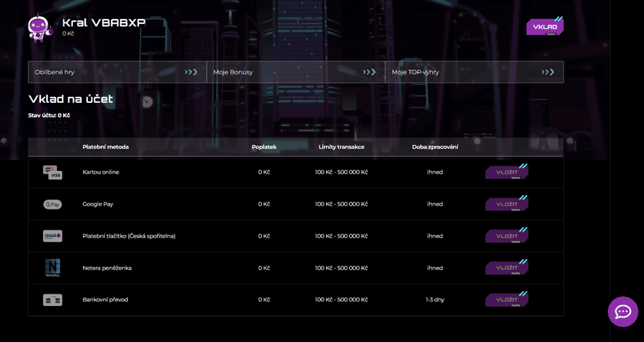The width and height of the screenshot is (644, 342).
Task: Click the 0 Kč balance under the username
Action: 68,33
